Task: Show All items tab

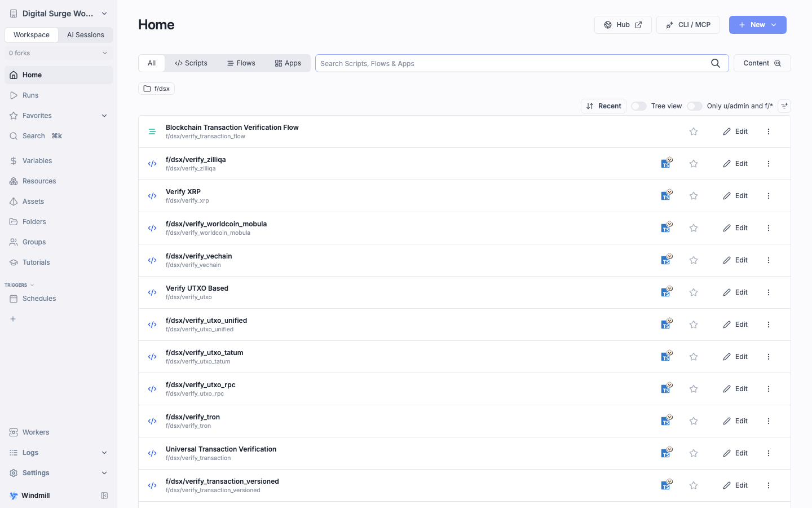Action: pyautogui.click(x=152, y=63)
